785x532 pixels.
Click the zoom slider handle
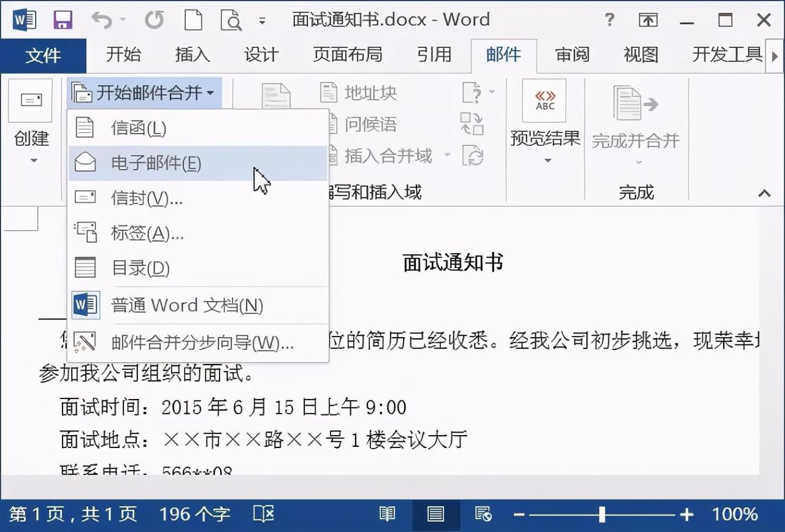point(602,514)
